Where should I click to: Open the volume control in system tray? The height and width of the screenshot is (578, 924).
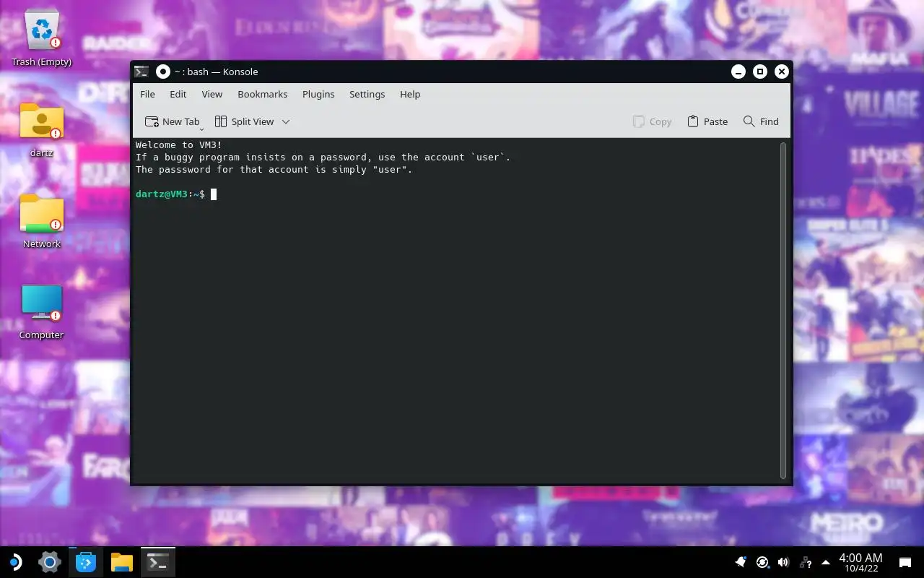(x=784, y=562)
